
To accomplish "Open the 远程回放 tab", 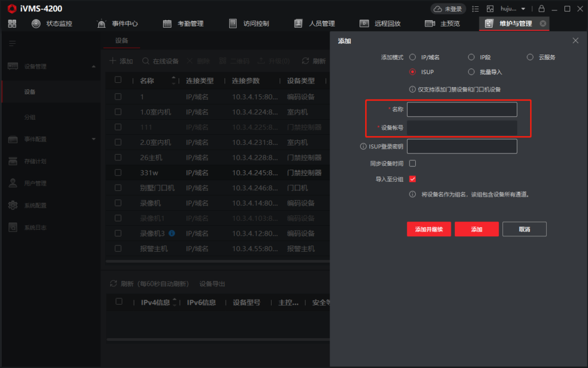I will 380,24.
